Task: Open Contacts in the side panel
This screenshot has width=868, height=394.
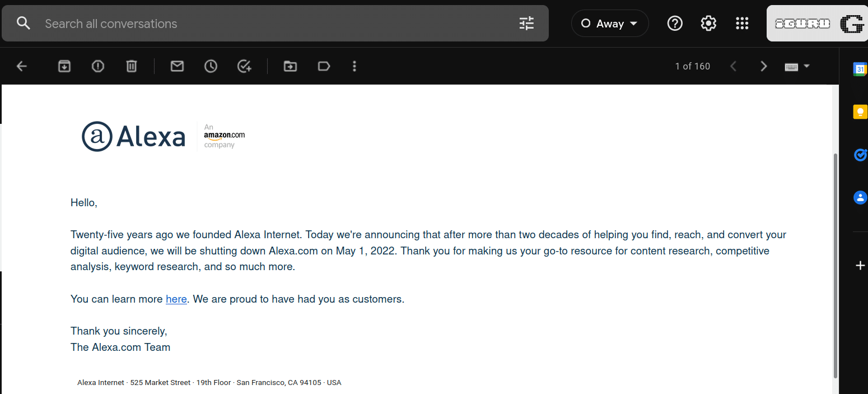Action: (x=860, y=197)
